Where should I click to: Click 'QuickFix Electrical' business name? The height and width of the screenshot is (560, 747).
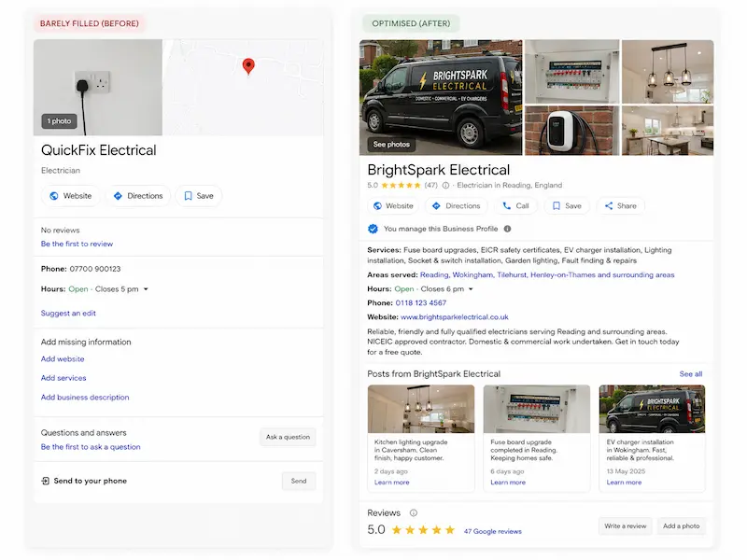[x=99, y=150]
